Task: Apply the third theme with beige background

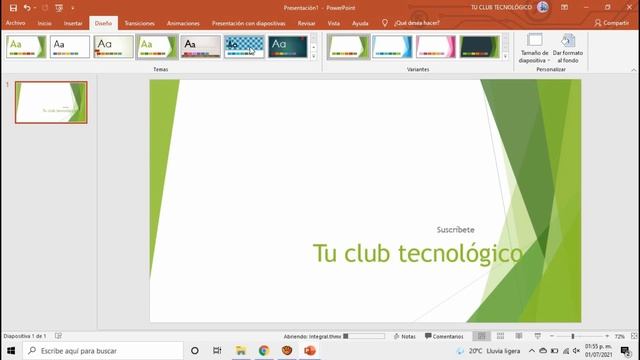Action: tap(113, 47)
